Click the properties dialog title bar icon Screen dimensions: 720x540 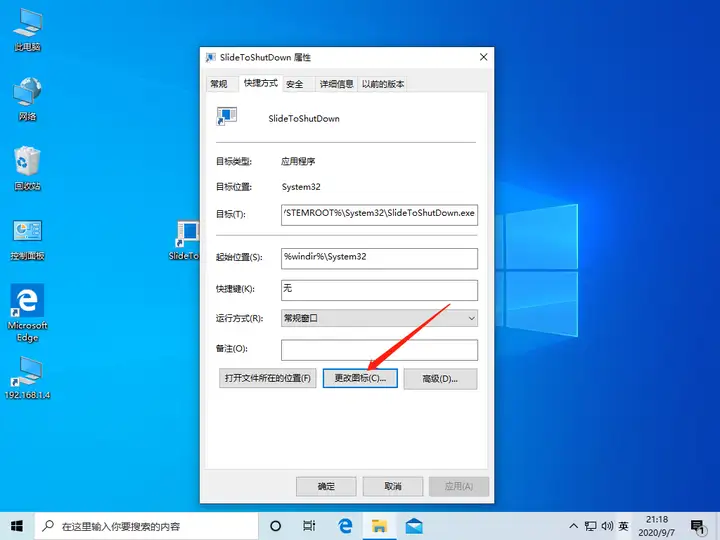tap(211, 57)
